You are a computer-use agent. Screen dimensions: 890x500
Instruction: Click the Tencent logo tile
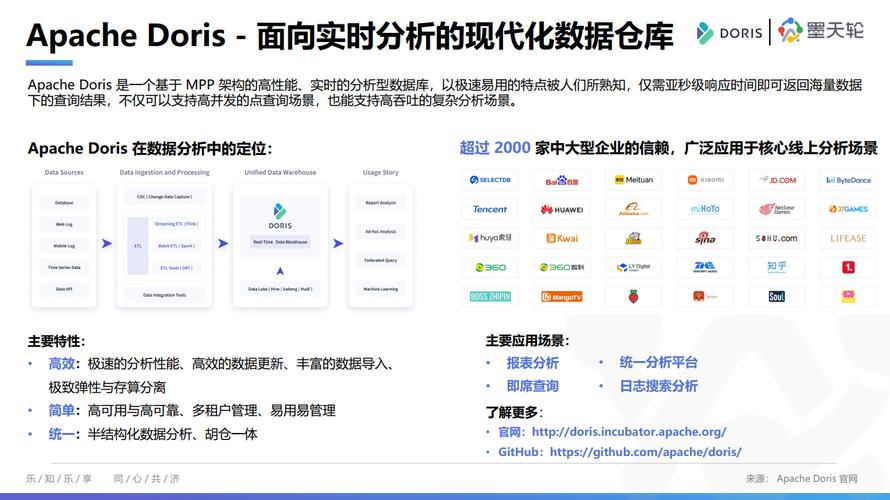click(x=490, y=209)
